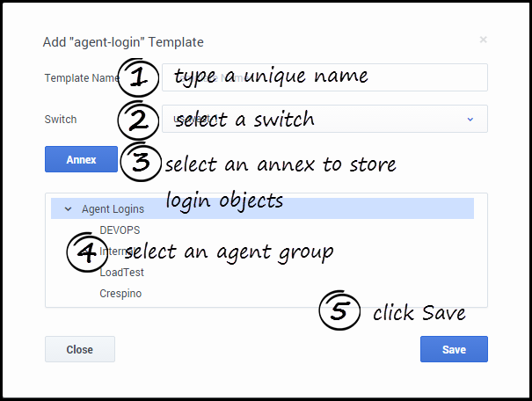Choose the DEVOPS agent group
The height and width of the screenshot is (401, 532).
120,230
